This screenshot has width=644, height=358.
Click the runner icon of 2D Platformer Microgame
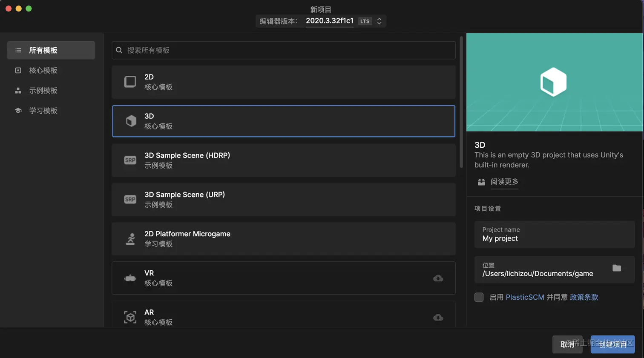click(131, 239)
